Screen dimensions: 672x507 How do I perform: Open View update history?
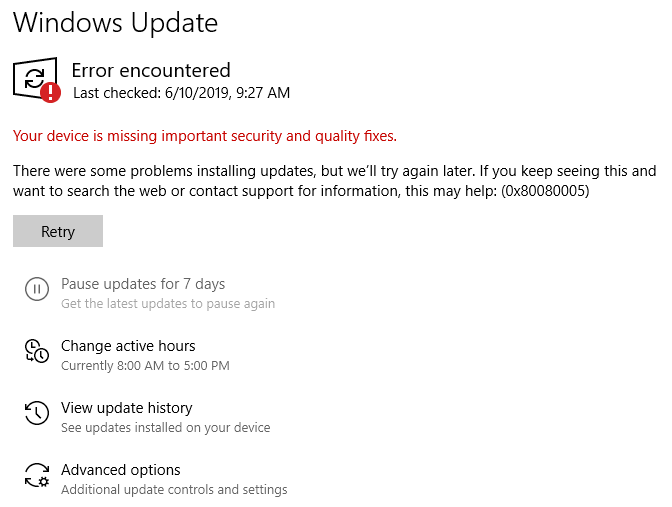point(126,408)
